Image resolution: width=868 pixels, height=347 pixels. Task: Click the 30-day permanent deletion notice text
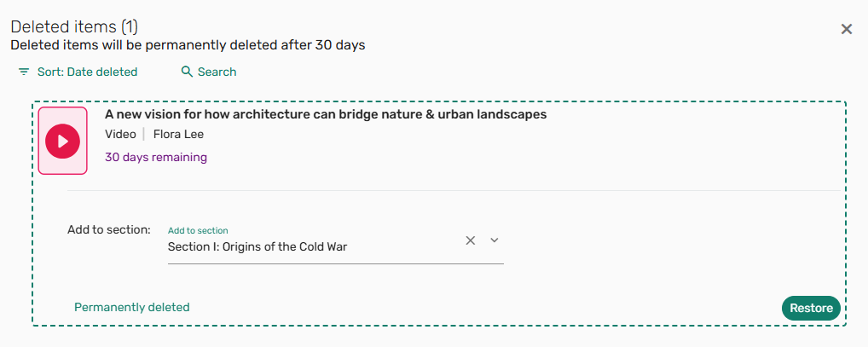[x=188, y=45]
